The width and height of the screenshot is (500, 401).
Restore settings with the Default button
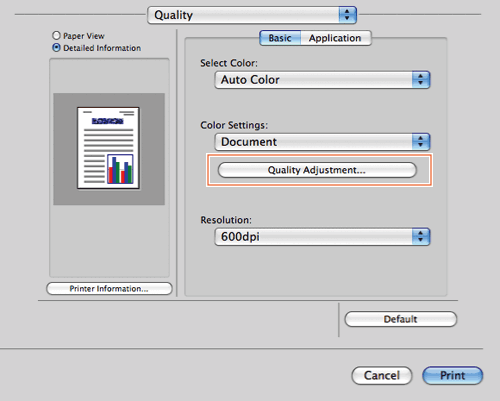[400, 319]
